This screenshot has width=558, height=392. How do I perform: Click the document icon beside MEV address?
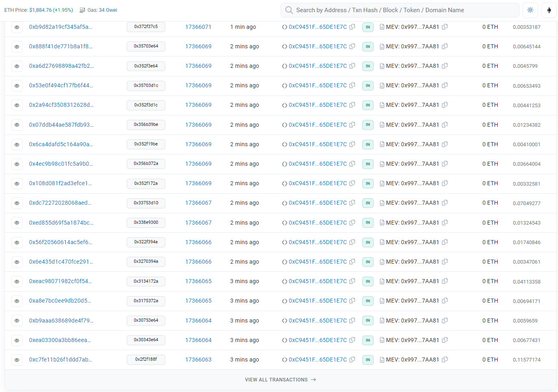pyautogui.click(x=382, y=27)
